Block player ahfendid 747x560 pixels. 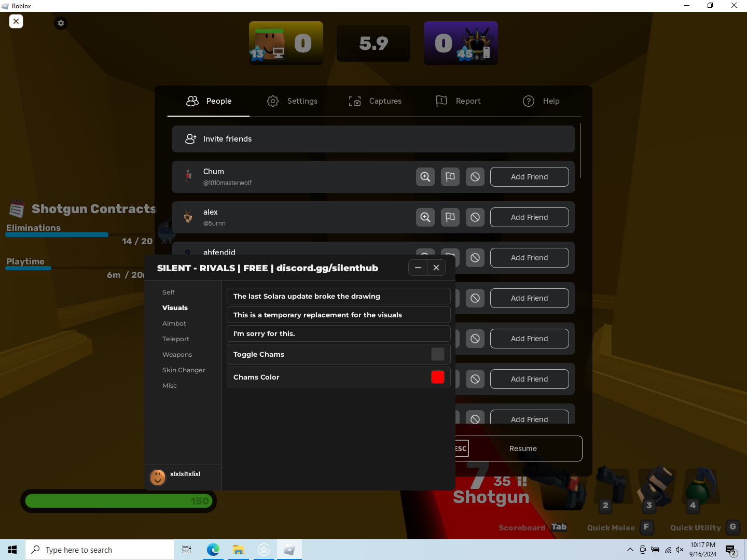[475, 258]
